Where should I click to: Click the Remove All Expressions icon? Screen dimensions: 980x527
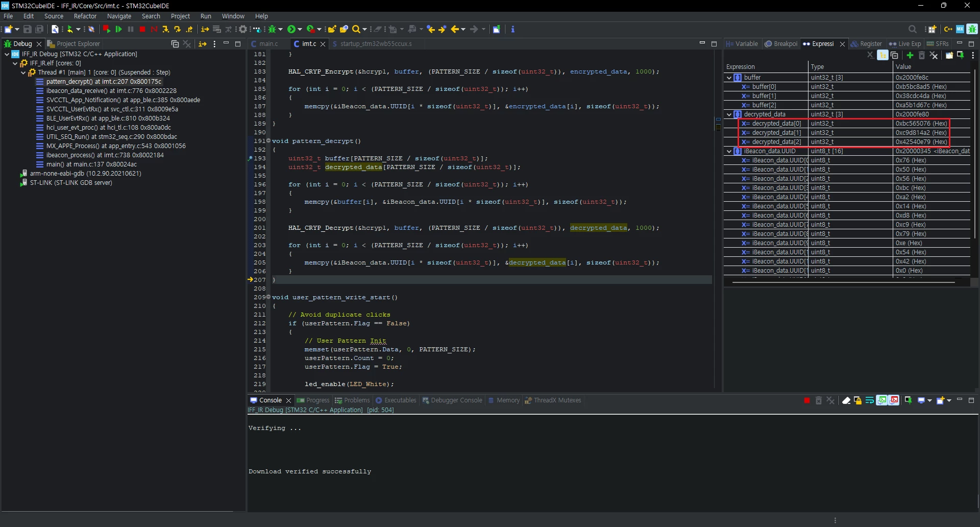934,55
